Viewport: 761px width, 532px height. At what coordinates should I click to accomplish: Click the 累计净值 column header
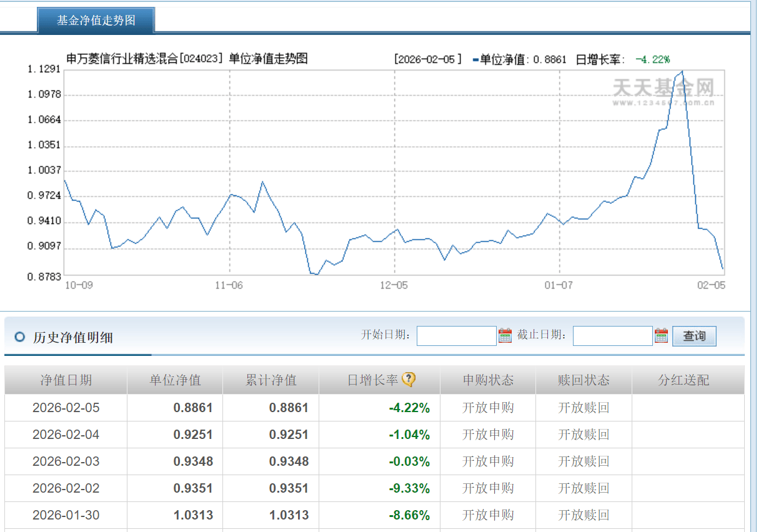point(271,380)
